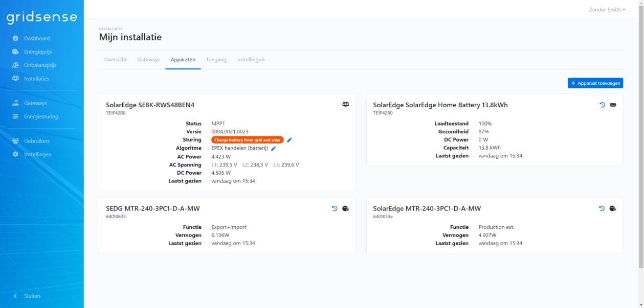This screenshot has height=308, width=644.
Task: Open Energieprijs in the sidebar
Action: pyautogui.click(x=38, y=52)
